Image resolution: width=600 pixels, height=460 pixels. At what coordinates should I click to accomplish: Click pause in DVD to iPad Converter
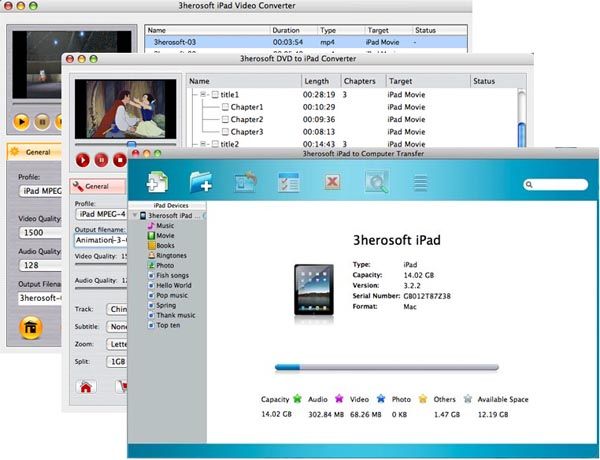pos(101,160)
